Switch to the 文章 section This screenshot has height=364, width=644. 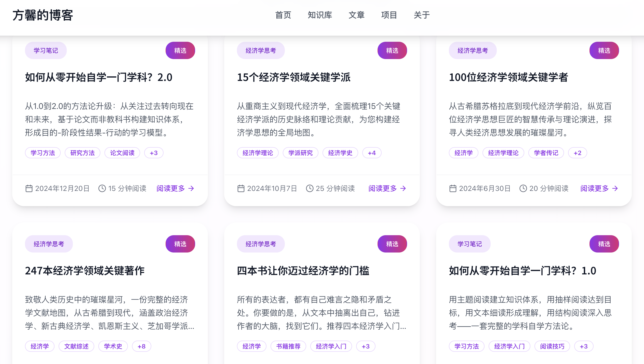pos(357,15)
